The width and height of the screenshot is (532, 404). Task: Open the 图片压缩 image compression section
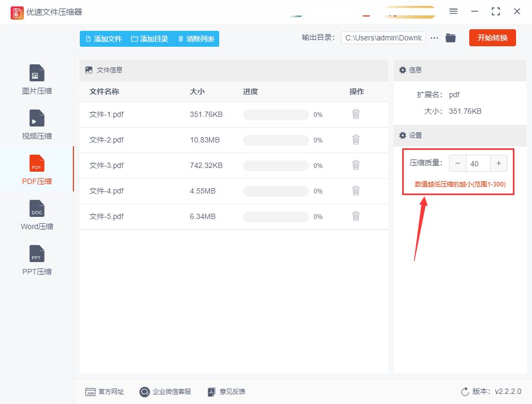37,79
